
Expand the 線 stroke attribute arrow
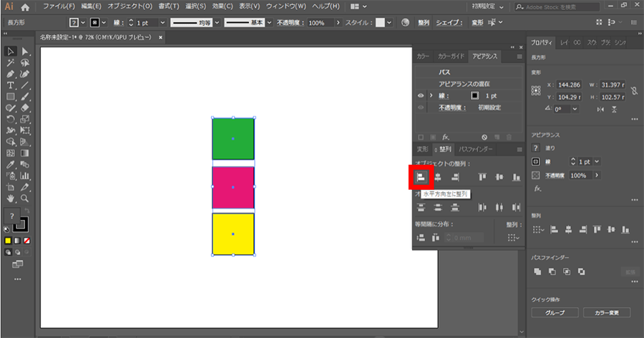click(x=431, y=95)
